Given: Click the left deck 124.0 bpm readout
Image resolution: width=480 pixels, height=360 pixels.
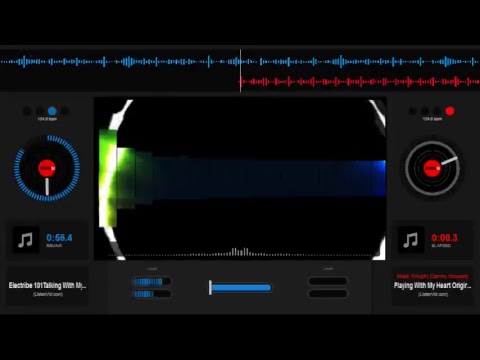Looking at the screenshot, I should 47,119.
